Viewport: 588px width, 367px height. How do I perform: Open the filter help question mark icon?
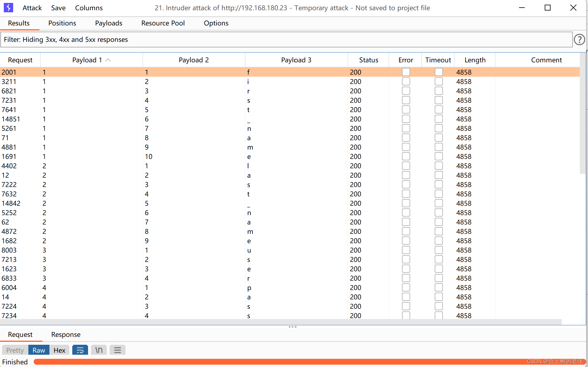(x=579, y=40)
